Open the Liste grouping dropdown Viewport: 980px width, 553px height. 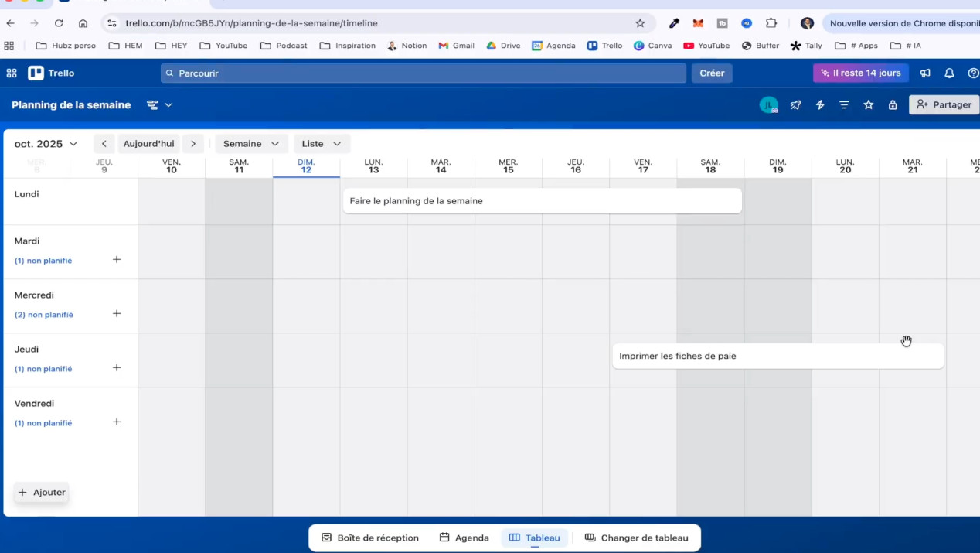[322, 144]
